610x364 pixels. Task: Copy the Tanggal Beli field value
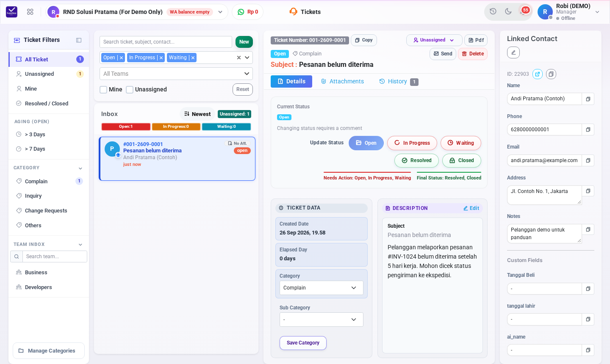[x=588, y=289]
